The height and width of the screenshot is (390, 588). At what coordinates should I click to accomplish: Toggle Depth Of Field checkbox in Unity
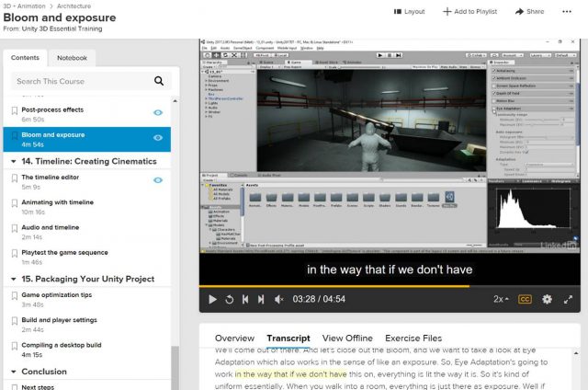pyautogui.click(x=494, y=93)
